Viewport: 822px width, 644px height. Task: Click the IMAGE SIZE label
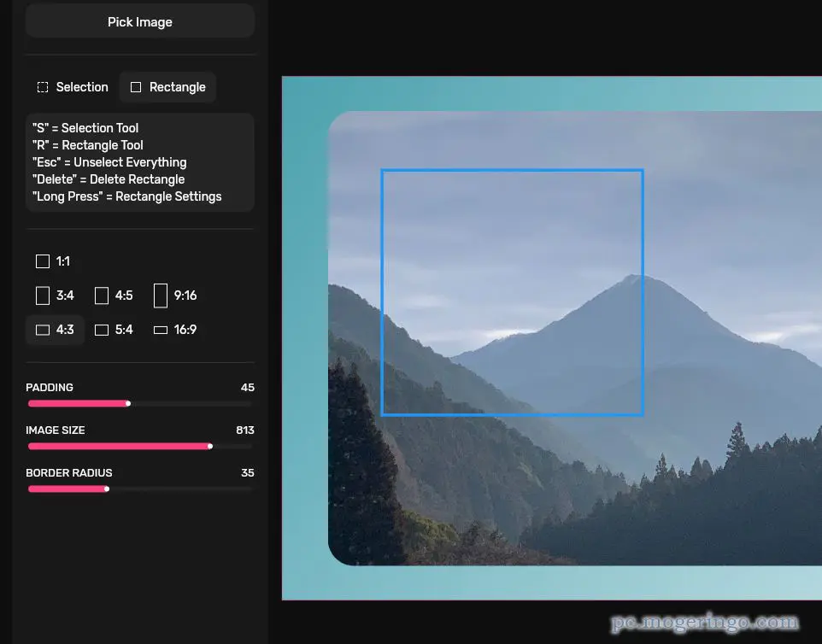coord(55,430)
